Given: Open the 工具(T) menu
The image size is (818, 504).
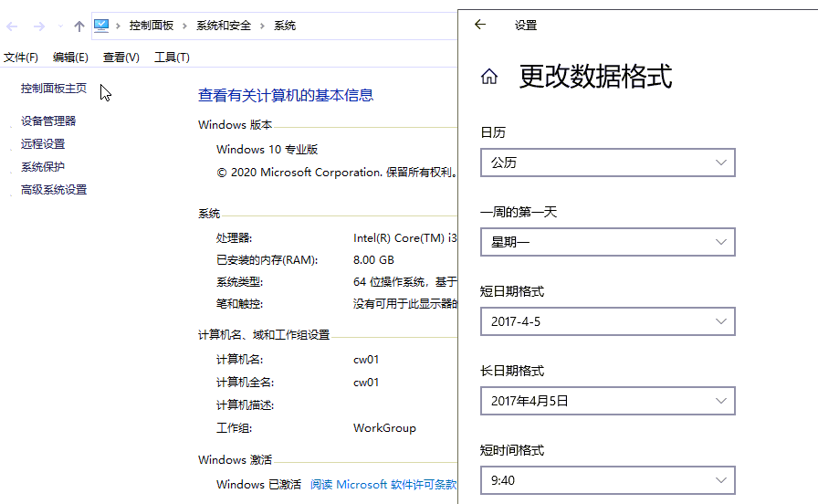Looking at the screenshot, I should click(x=172, y=58).
